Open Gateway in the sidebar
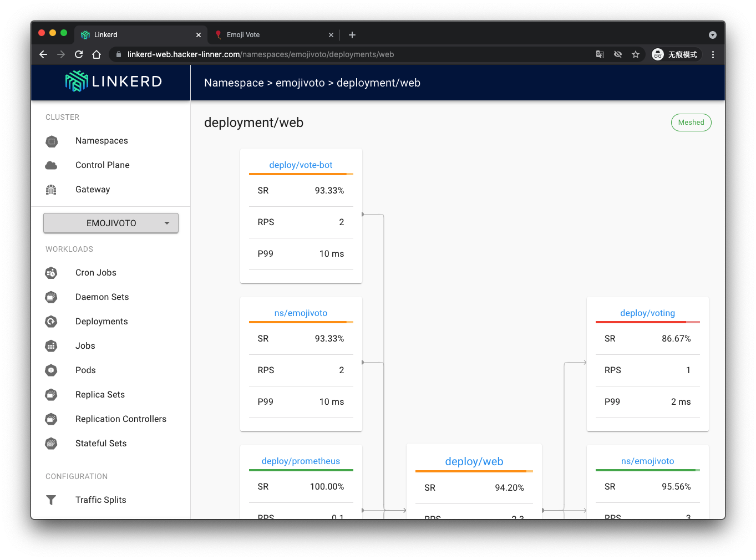The height and width of the screenshot is (560, 756). coord(93,190)
